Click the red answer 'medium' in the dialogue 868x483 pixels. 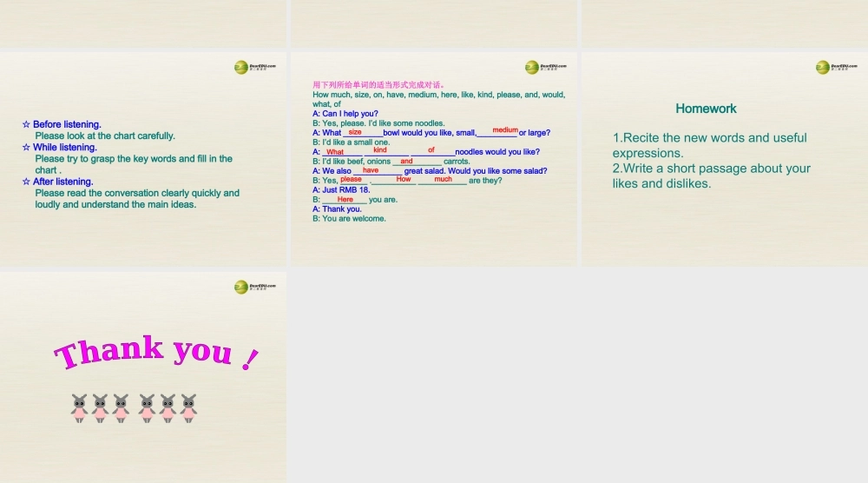pyautogui.click(x=505, y=130)
